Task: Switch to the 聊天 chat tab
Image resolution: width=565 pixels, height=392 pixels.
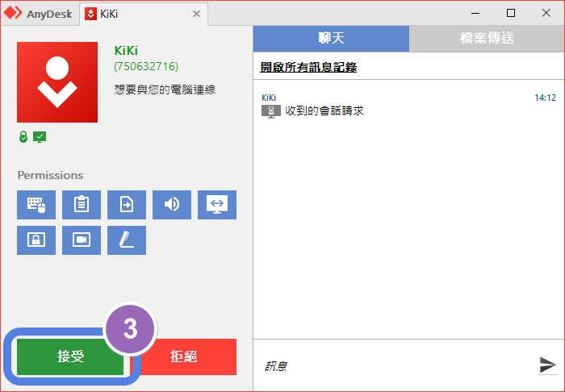Action: tap(331, 38)
